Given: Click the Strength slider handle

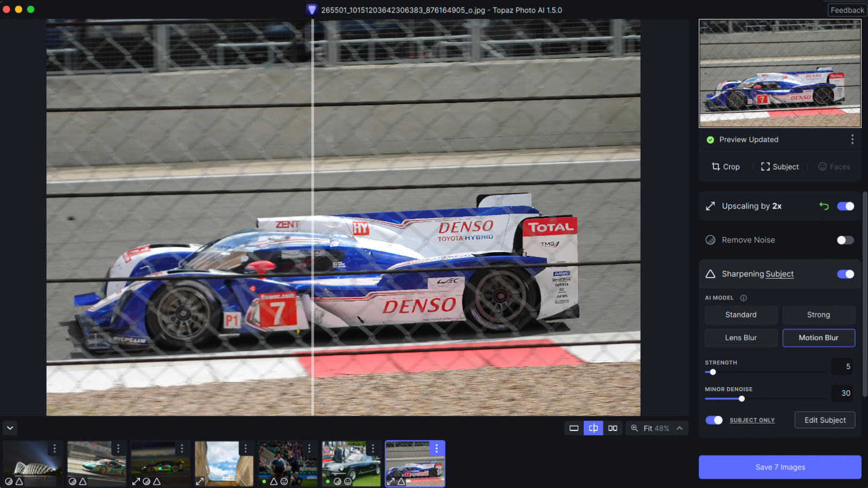Looking at the screenshot, I should point(713,372).
